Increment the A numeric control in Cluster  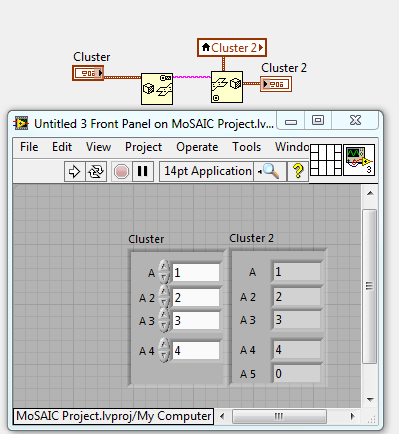click(x=164, y=266)
